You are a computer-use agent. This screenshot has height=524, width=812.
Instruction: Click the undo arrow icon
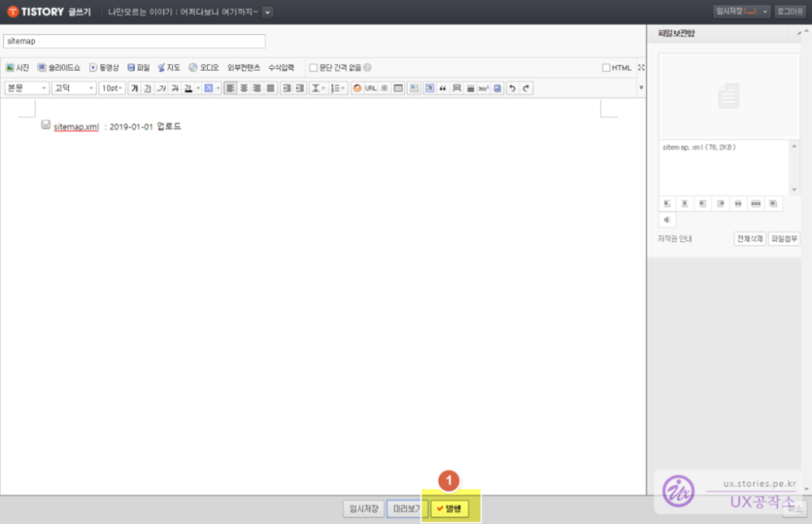pyautogui.click(x=512, y=88)
